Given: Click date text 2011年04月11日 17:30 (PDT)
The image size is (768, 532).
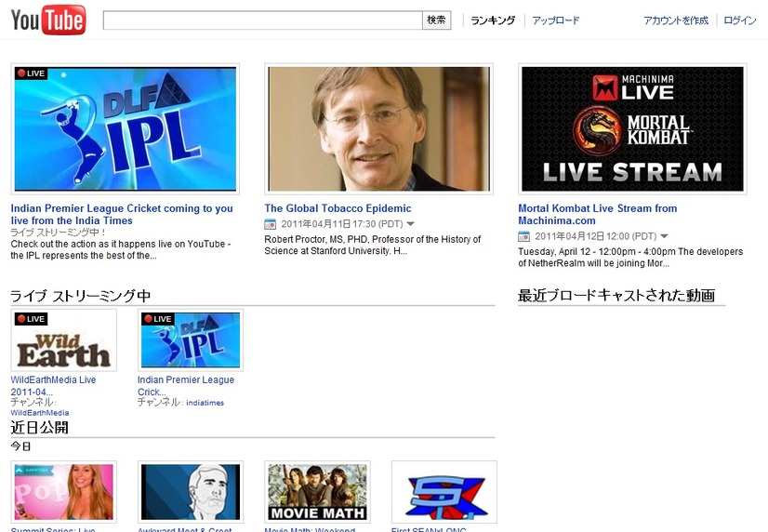Looking at the screenshot, I should pyautogui.click(x=342, y=224).
